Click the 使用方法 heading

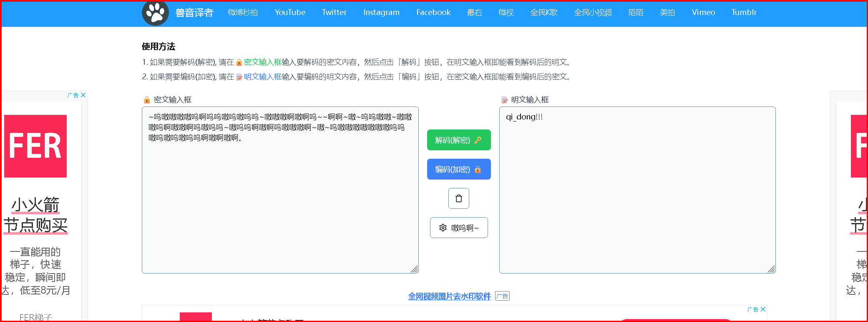[x=159, y=46]
